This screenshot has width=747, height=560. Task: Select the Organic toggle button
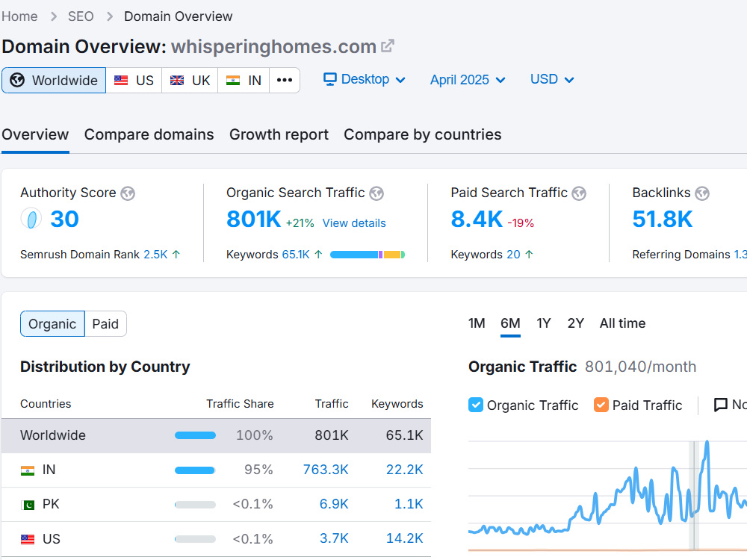click(x=52, y=324)
